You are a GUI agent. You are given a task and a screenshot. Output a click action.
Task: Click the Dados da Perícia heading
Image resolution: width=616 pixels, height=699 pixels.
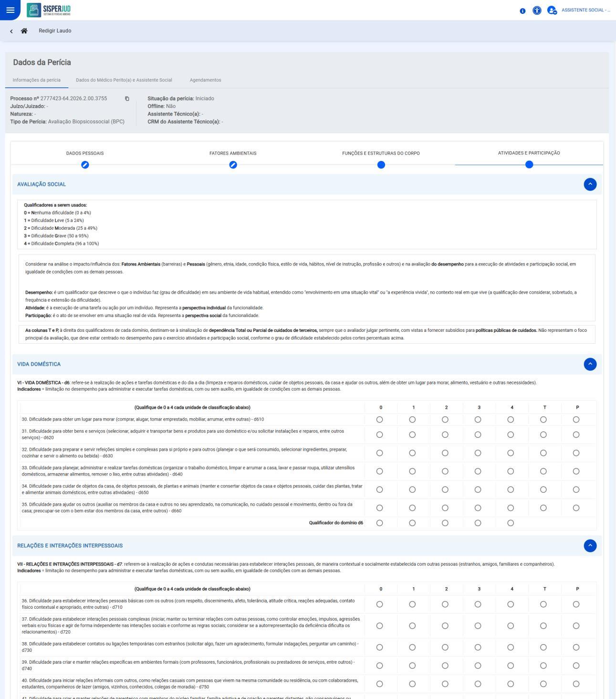[42, 63]
